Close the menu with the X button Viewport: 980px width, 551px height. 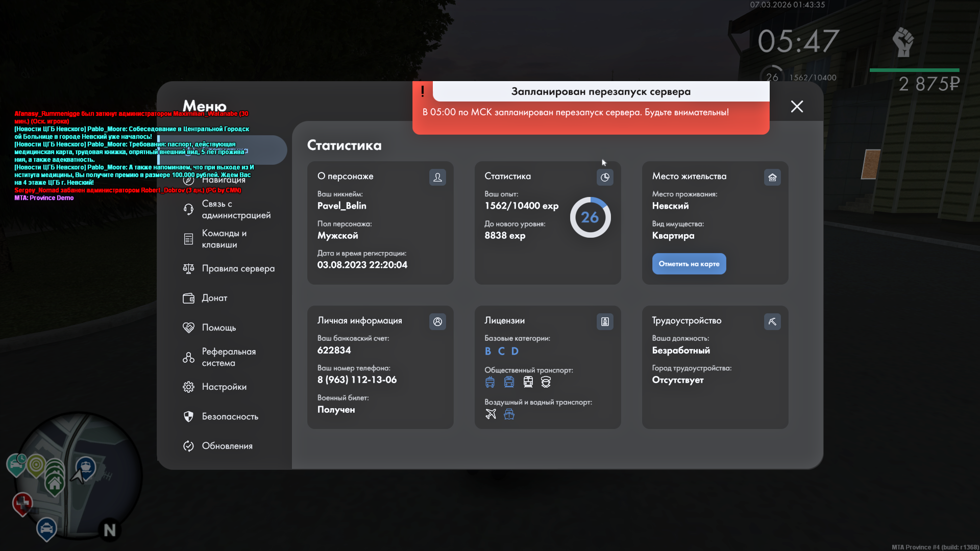point(797,106)
